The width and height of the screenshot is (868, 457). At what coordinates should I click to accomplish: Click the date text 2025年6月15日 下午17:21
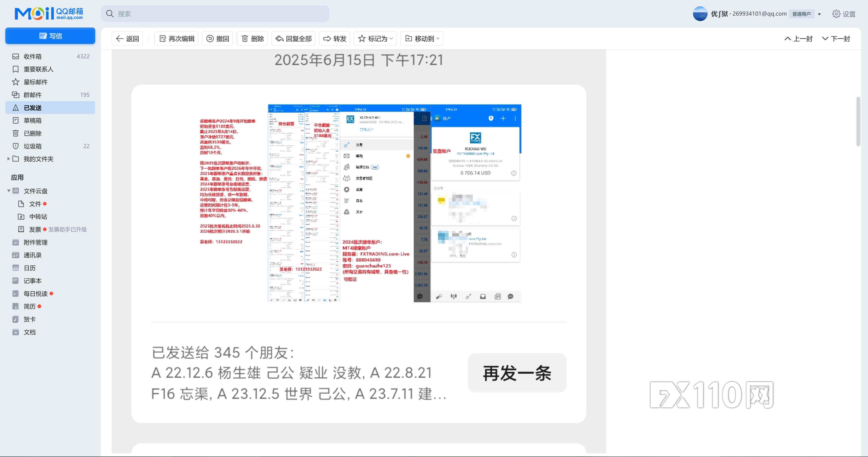(359, 60)
